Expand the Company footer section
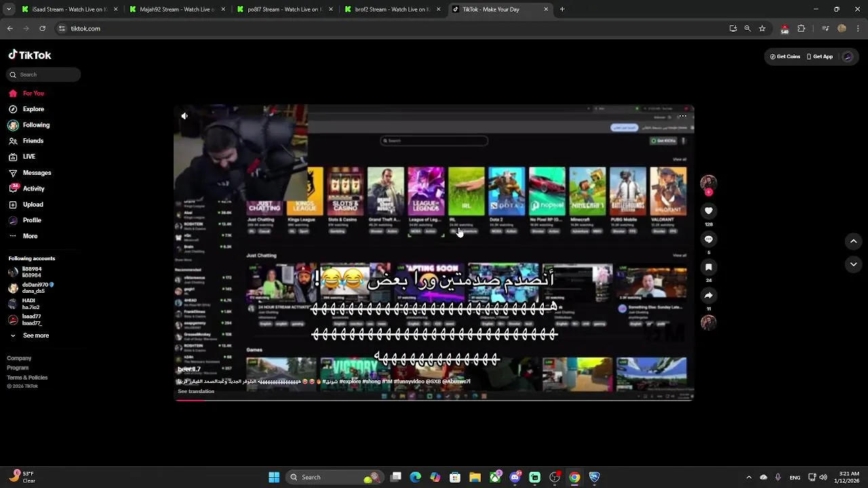The height and width of the screenshot is (488, 868). pyautogui.click(x=19, y=359)
